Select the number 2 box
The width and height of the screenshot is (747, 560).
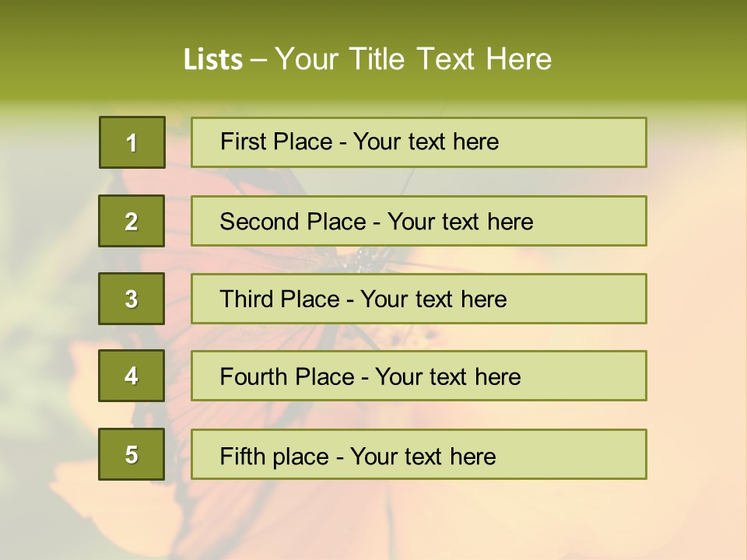132,221
